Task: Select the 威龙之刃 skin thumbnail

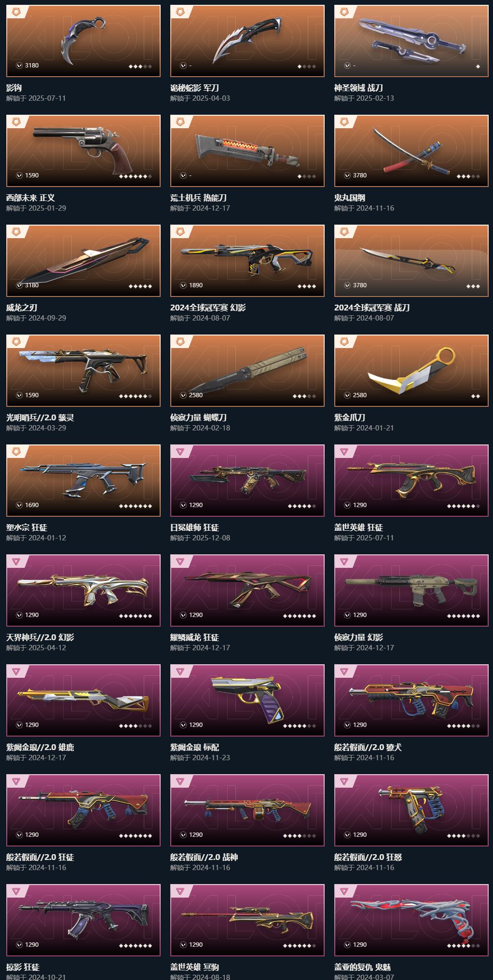Action: [x=83, y=261]
